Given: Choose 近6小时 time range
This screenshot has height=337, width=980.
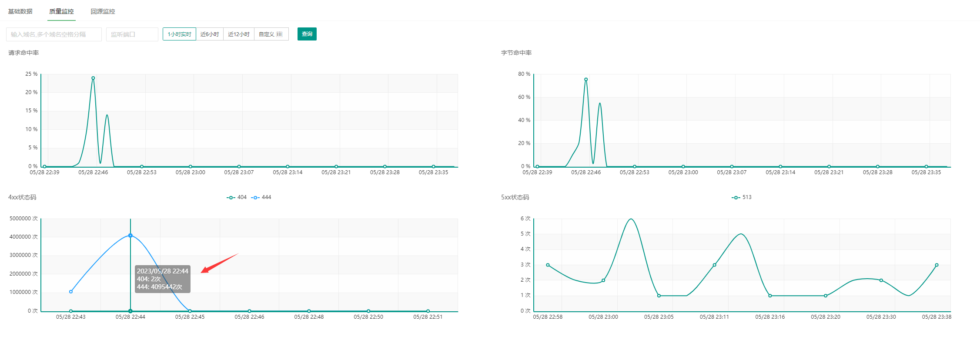Looking at the screenshot, I should coord(210,34).
